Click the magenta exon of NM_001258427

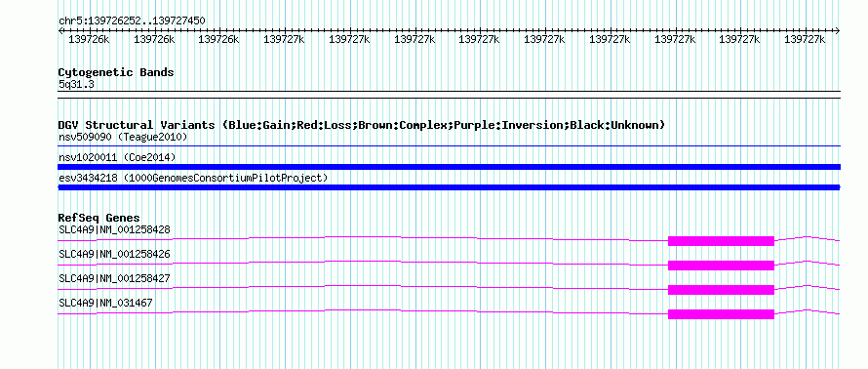tap(721, 290)
